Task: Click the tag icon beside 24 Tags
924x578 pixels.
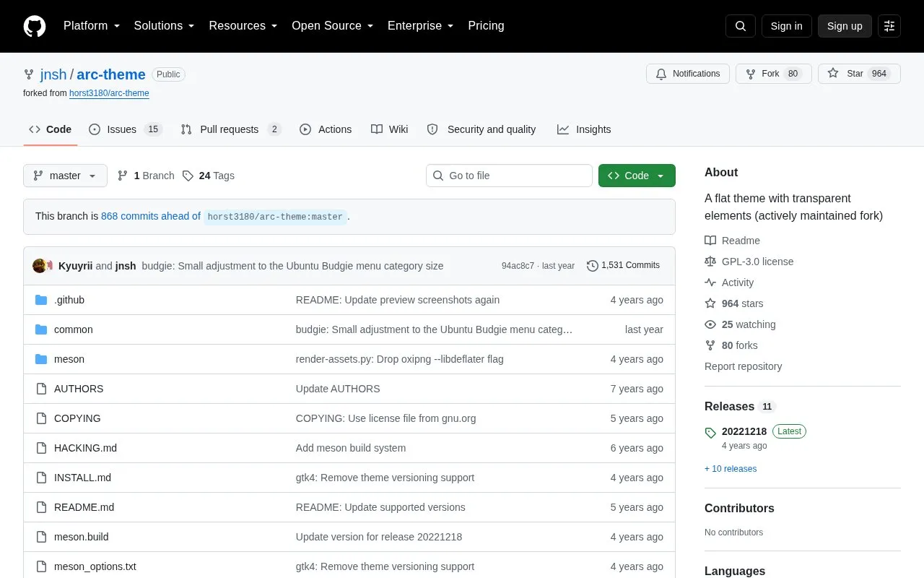Action: click(188, 176)
